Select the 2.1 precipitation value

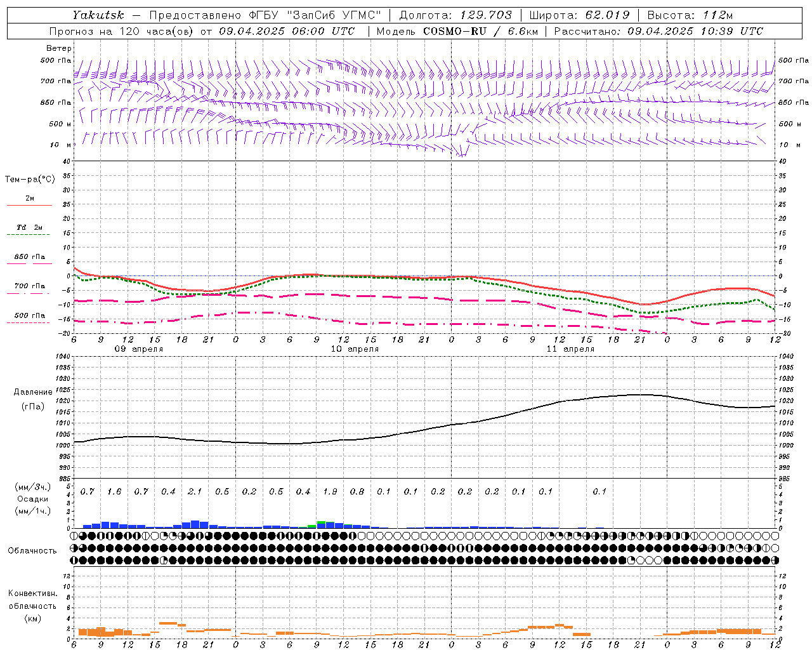(195, 492)
